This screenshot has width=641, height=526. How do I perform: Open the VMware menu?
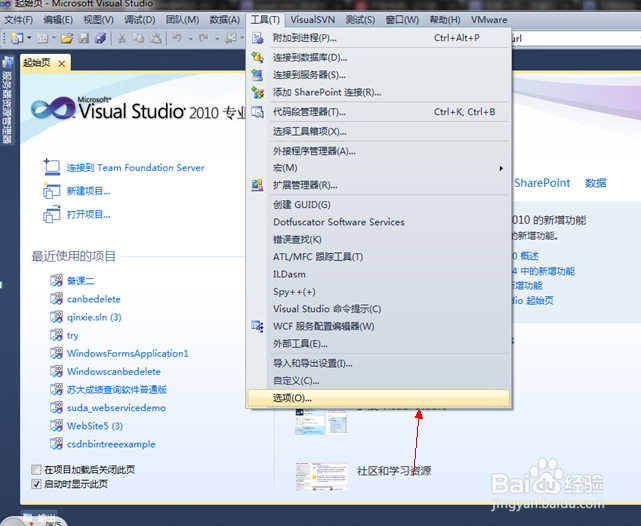(489, 20)
